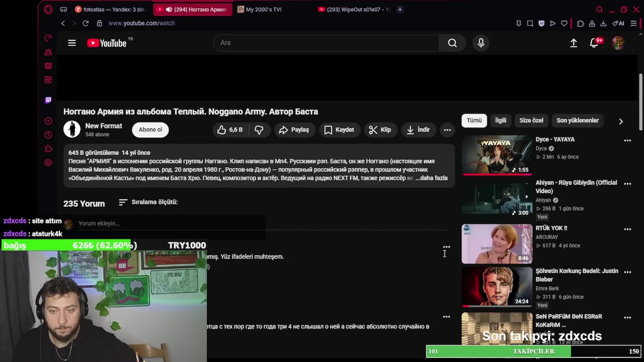Open Player icon in sidebar
The width and height of the screenshot is (644, 362).
(48, 121)
